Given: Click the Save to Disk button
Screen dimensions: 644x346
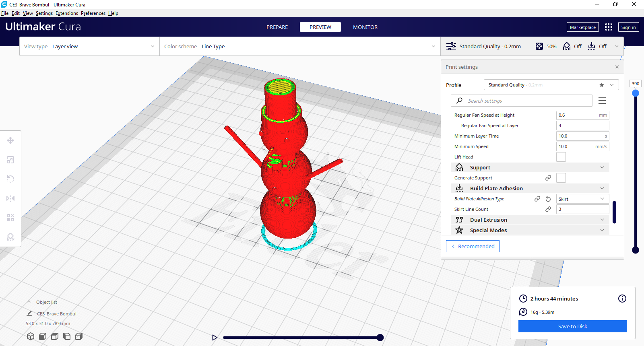Looking at the screenshot, I should (573, 326).
